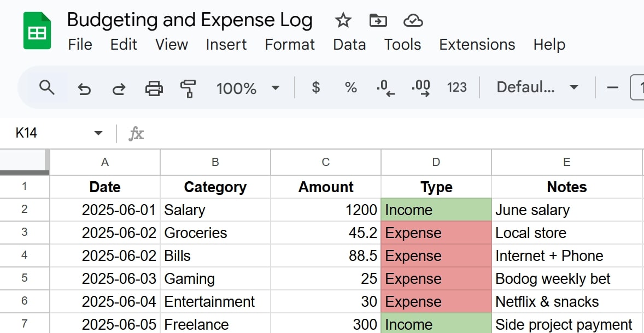This screenshot has height=333, width=644.
Task: Activate the paint format tool
Action: (188, 88)
